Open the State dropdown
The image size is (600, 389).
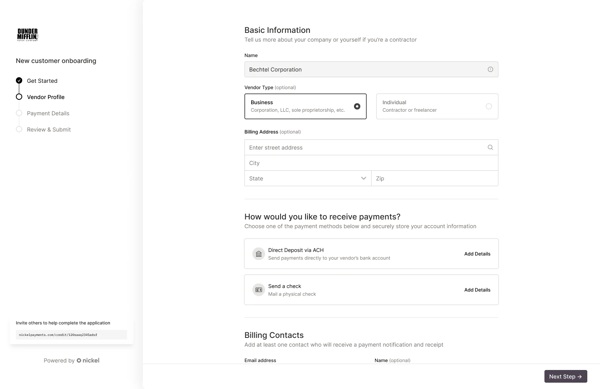(x=308, y=178)
